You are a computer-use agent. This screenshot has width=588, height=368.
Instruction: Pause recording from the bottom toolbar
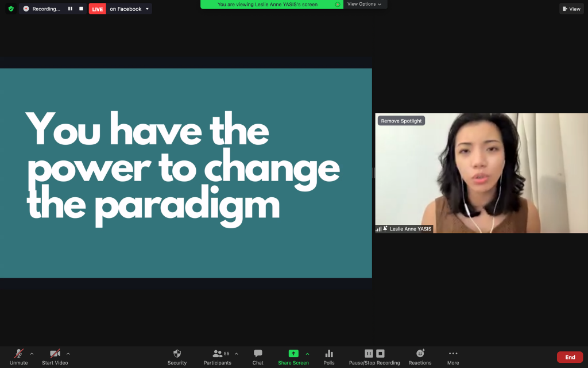click(x=369, y=354)
